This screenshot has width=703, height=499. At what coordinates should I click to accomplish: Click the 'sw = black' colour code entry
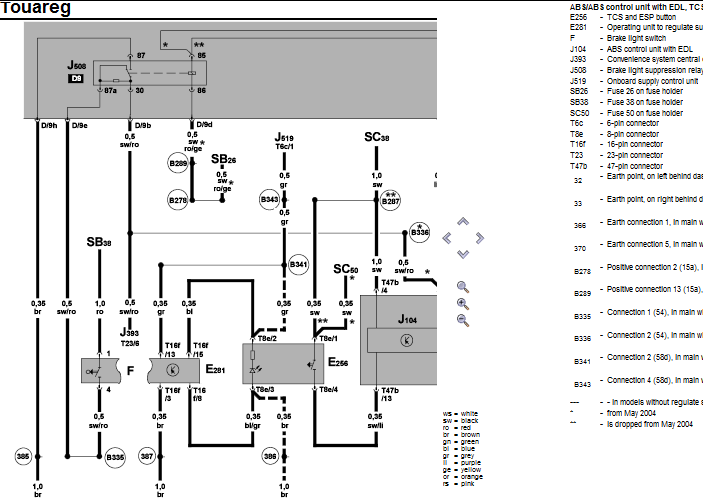pos(460,421)
